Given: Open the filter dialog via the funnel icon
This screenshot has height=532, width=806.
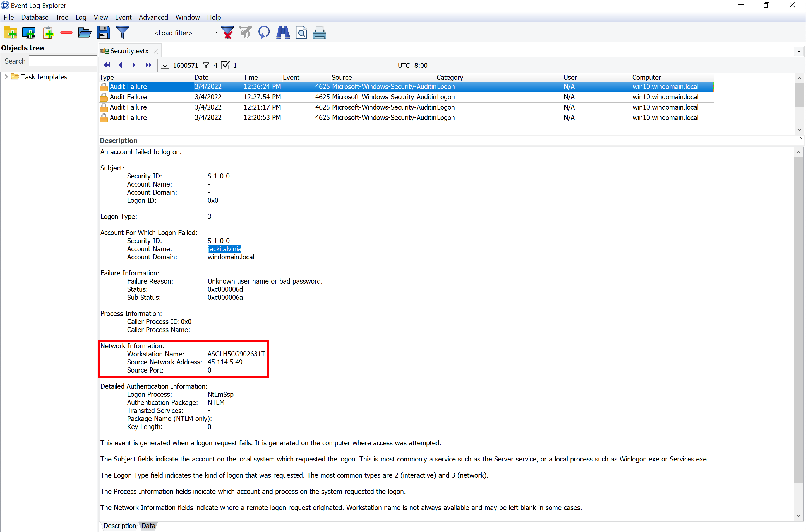Looking at the screenshot, I should pos(123,33).
